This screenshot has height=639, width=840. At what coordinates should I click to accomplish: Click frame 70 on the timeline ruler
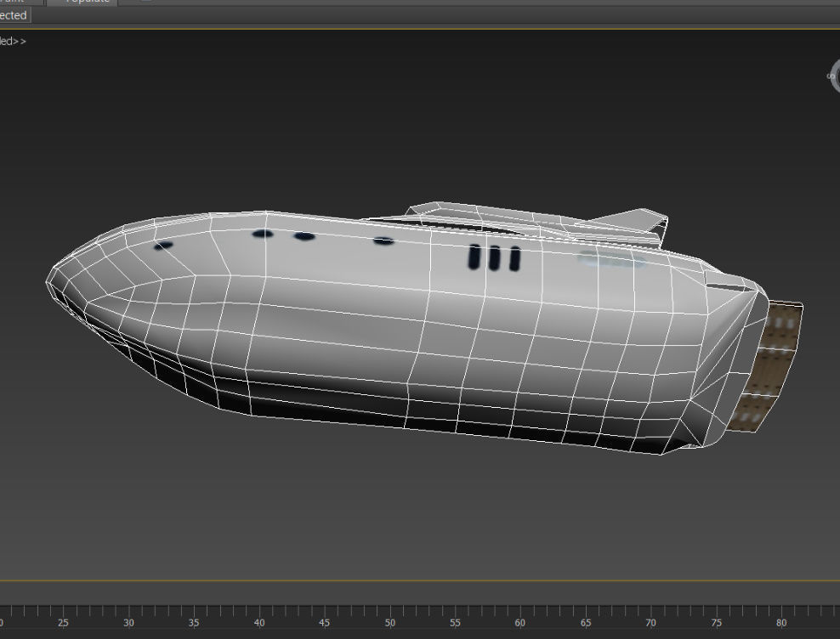point(650,622)
